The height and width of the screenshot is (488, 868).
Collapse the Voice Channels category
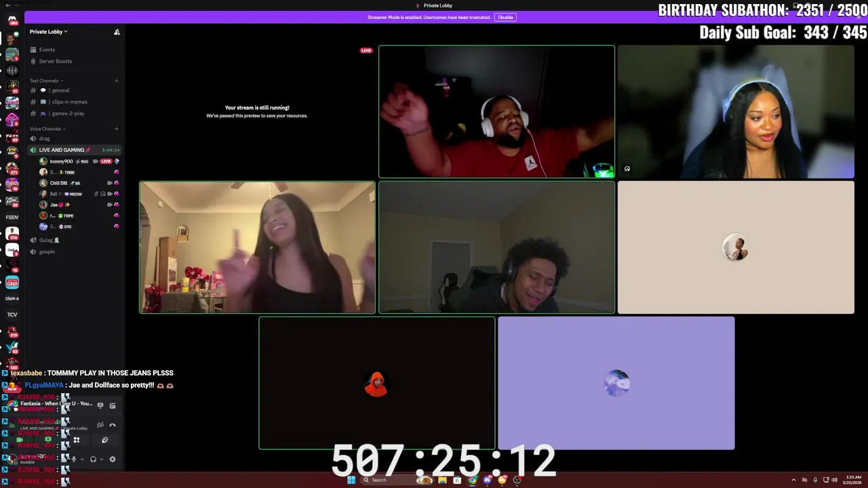click(x=47, y=129)
